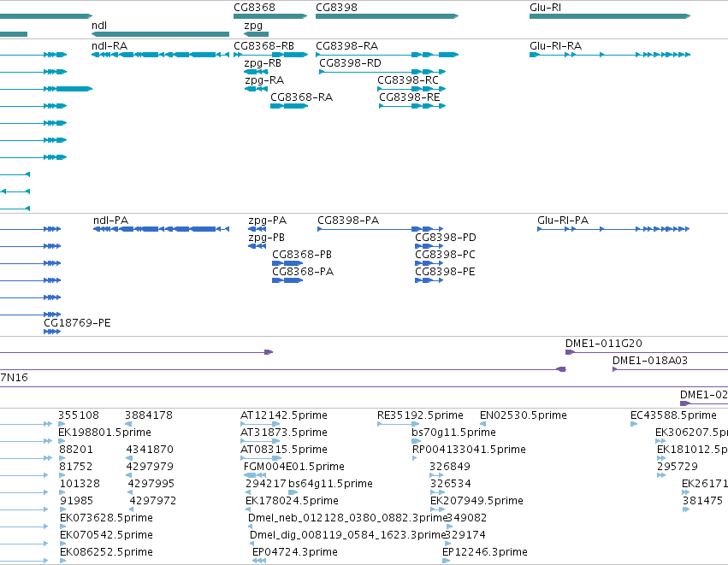Select zpg-PB protein label

click(267, 238)
